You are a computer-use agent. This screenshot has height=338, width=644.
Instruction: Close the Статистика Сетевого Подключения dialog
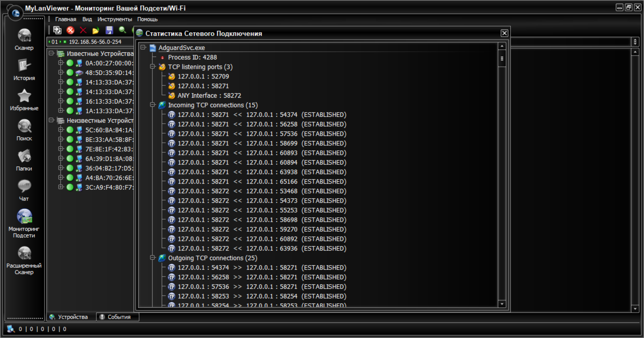504,33
